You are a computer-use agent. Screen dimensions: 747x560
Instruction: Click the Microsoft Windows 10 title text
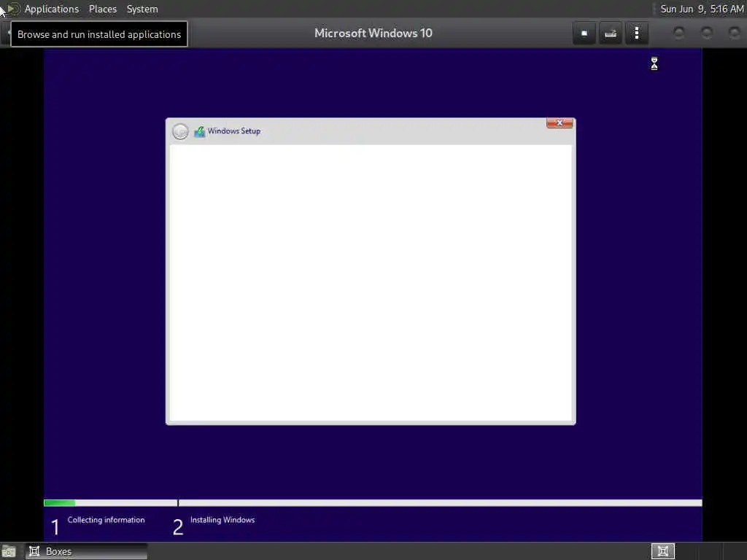click(x=373, y=34)
